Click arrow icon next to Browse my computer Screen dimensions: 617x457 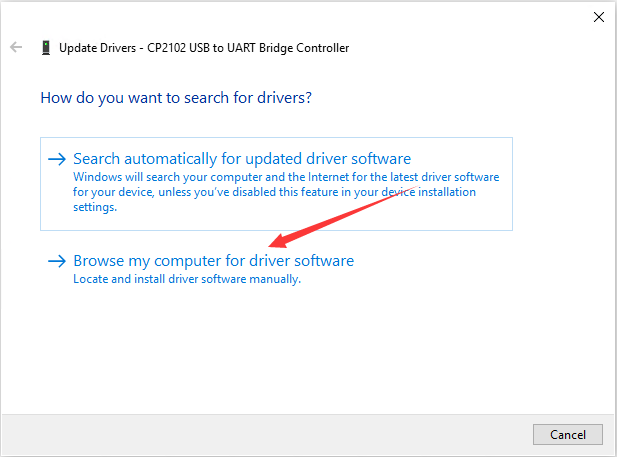pyautogui.click(x=57, y=261)
